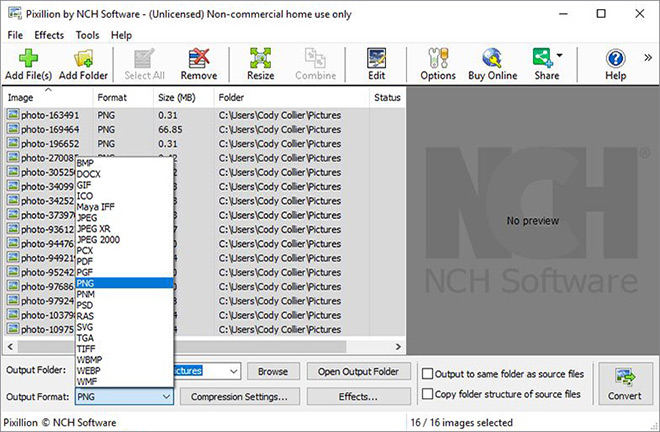This screenshot has height=432, width=660.
Task: Sort list by Image column header
Action: click(48, 97)
